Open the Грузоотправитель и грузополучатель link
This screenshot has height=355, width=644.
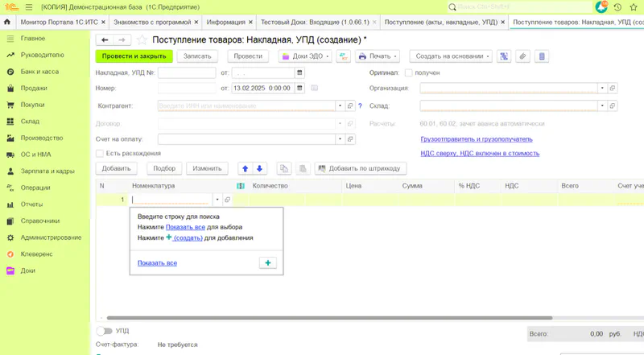click(476, 139)
